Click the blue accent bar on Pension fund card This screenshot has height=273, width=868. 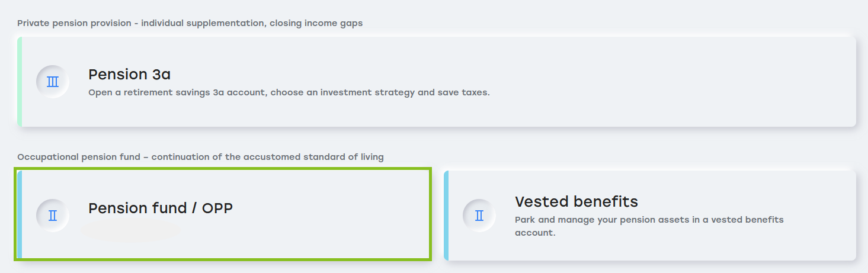[x=20, y=216]
